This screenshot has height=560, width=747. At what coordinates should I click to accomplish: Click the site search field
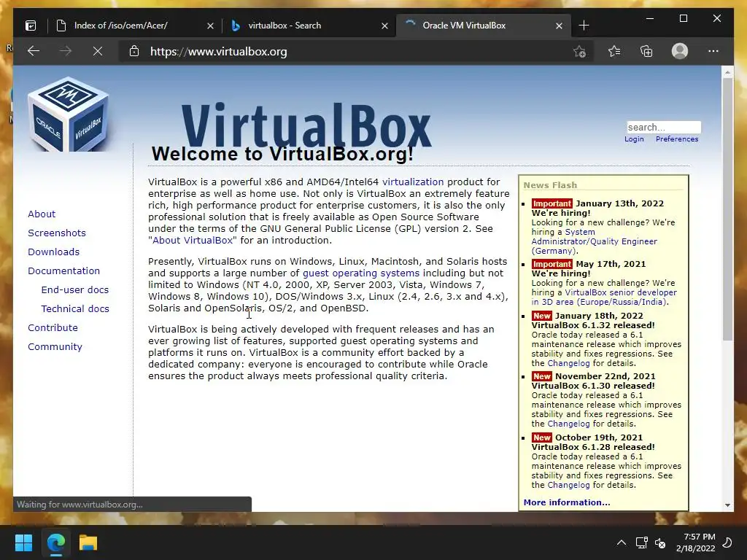(664, 127)
